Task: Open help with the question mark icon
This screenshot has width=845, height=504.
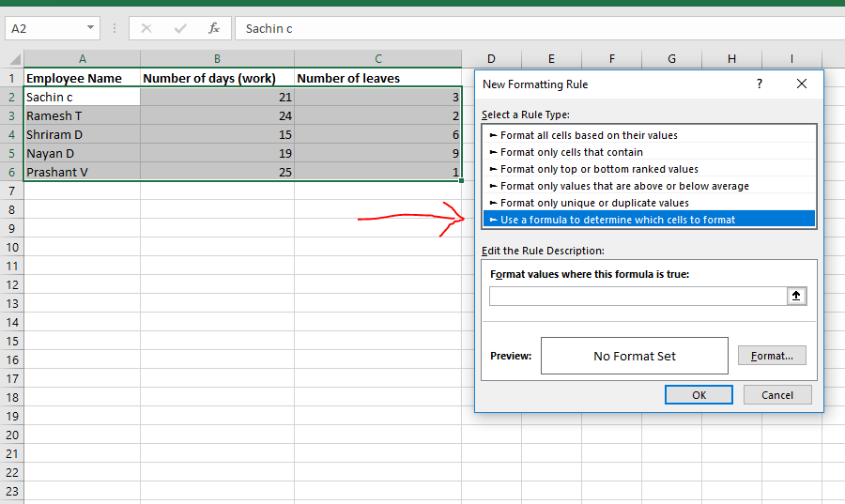Action: (760, 84)
